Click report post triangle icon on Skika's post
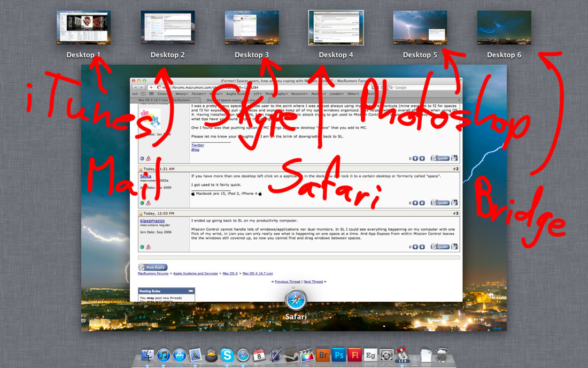The image size is (588, 368). [x=149, y=203]
